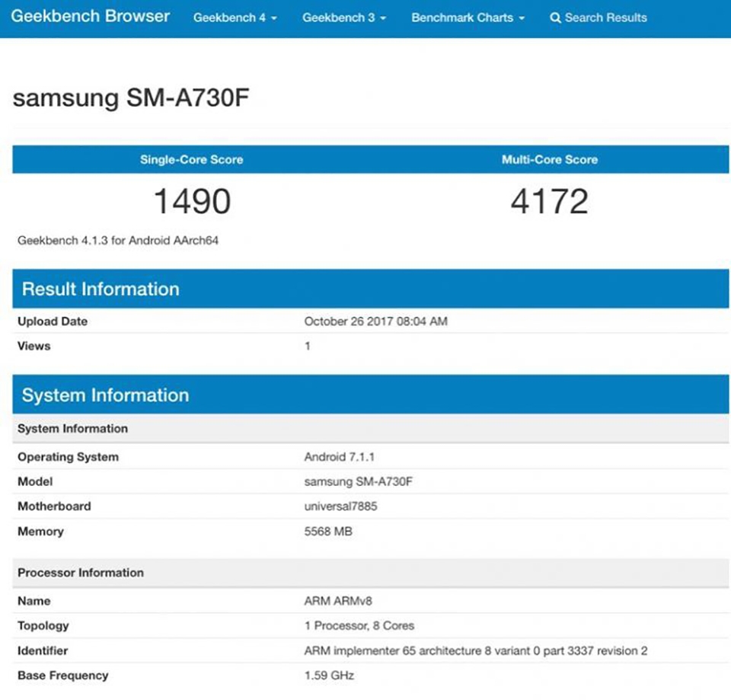Click the Motherboard label
The image size is (731, 700).
(54, 507)
